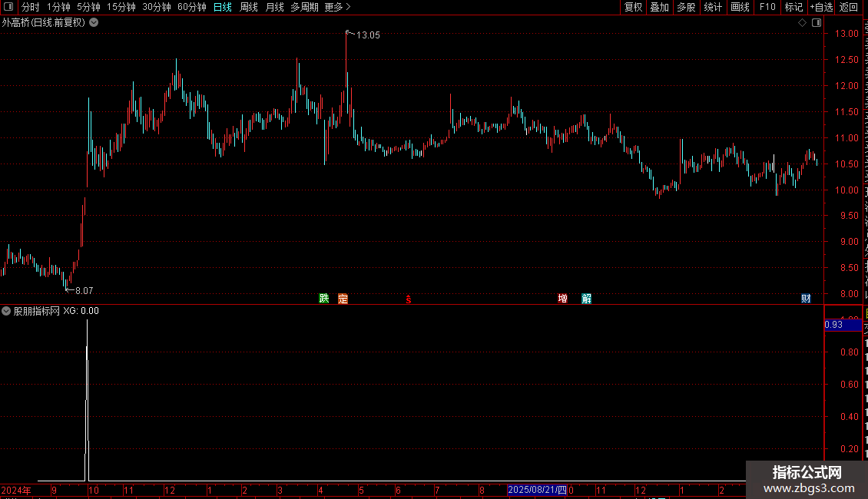Click the highlighted 2025/08/21/四 date label

(x=537, y=490)
